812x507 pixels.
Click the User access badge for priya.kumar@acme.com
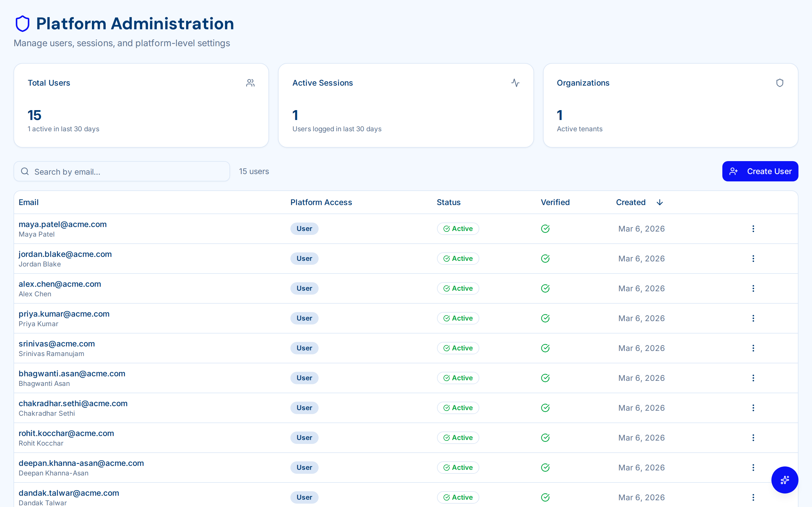point(304,318)
